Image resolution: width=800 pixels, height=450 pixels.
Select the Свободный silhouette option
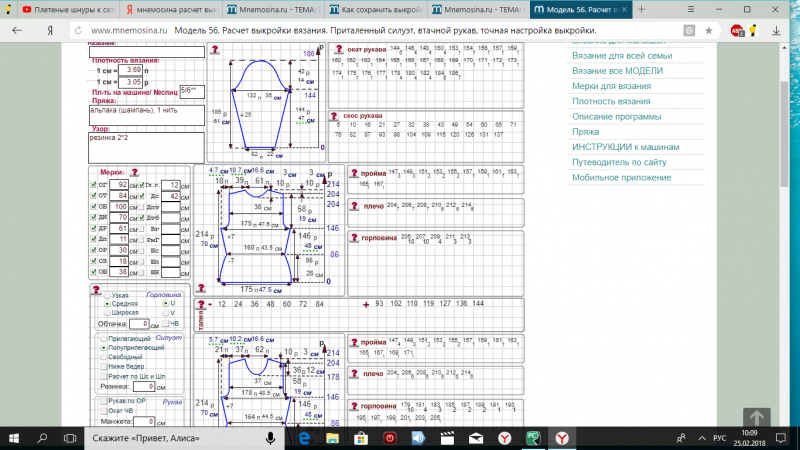103,355
